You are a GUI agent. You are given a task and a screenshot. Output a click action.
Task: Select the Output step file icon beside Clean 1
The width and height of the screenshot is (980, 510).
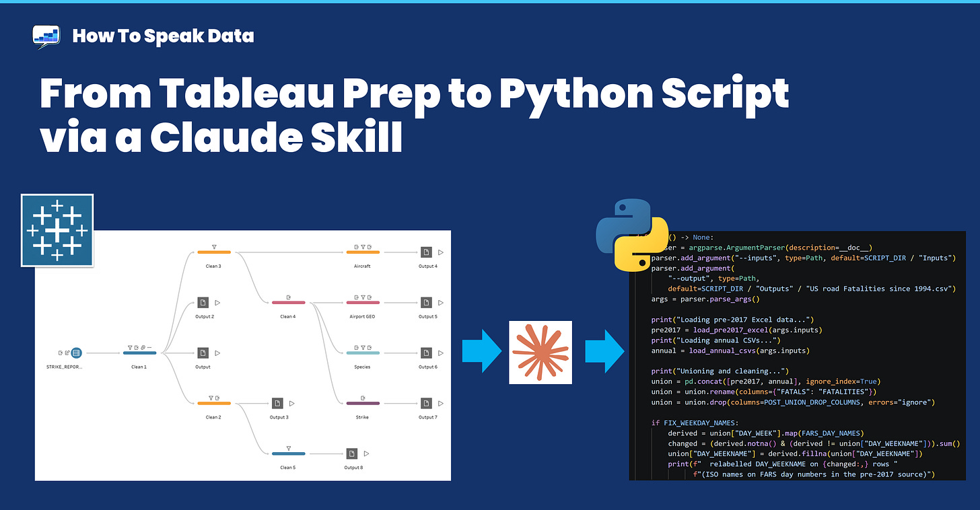[x=203, y=353]
